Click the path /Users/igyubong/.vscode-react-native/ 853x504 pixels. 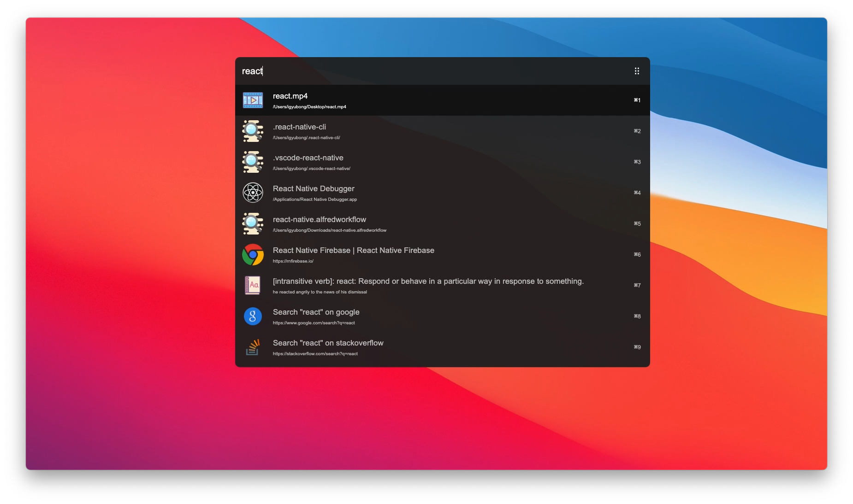[x=311, y=169]
